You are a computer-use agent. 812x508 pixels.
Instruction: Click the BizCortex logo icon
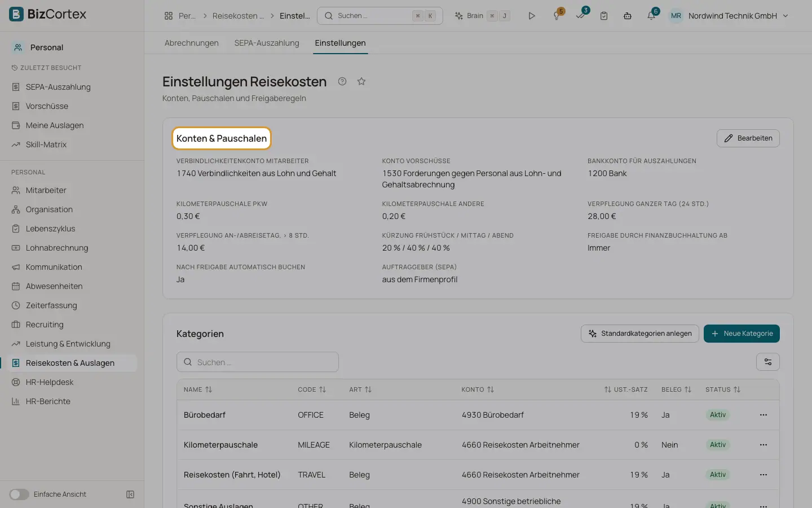point(16,14)
